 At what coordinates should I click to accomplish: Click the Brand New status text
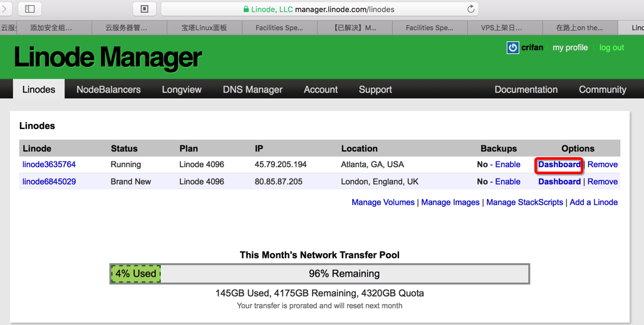(x=130, y=182)
